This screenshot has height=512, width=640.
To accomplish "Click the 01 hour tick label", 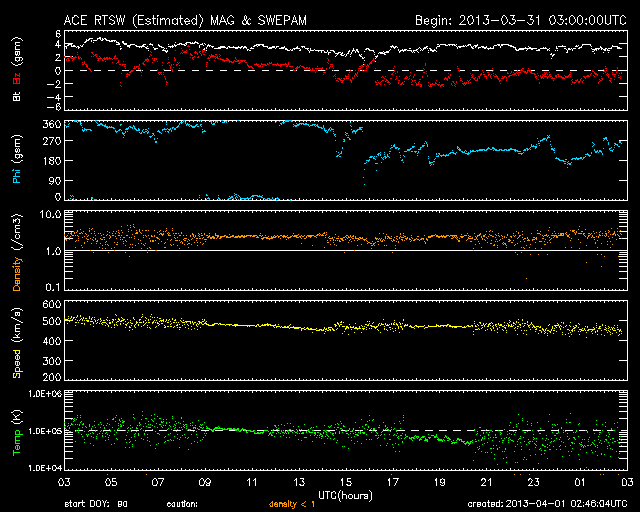I will pos(579,482).
